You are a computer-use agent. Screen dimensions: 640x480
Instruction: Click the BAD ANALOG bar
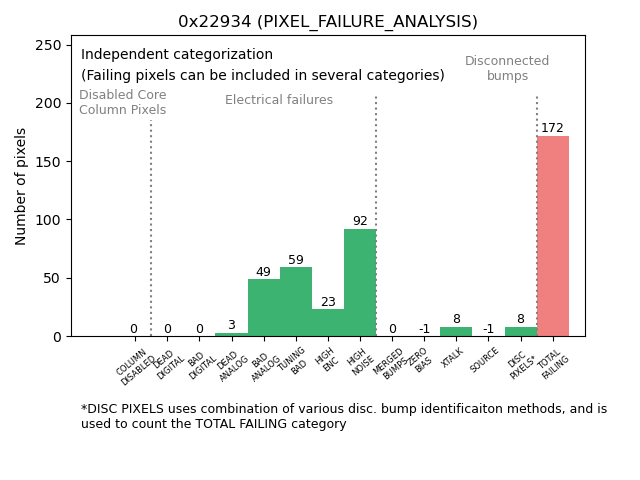[264, 308]
